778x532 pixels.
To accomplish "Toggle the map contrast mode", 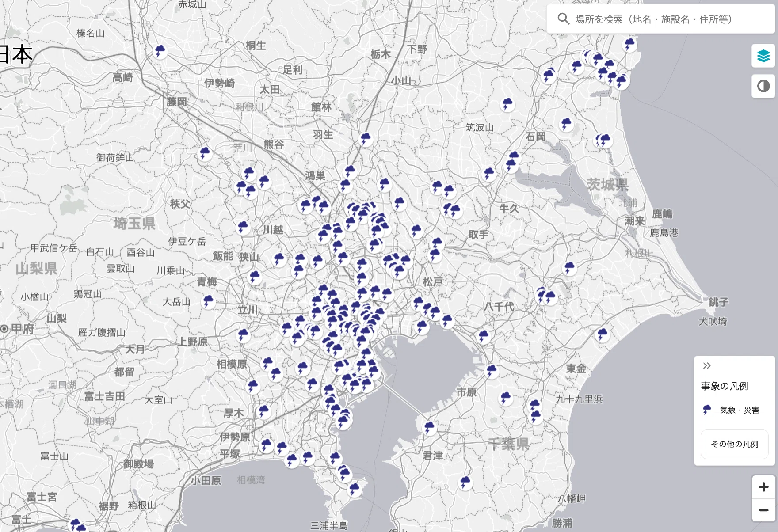I will [763, 86].
